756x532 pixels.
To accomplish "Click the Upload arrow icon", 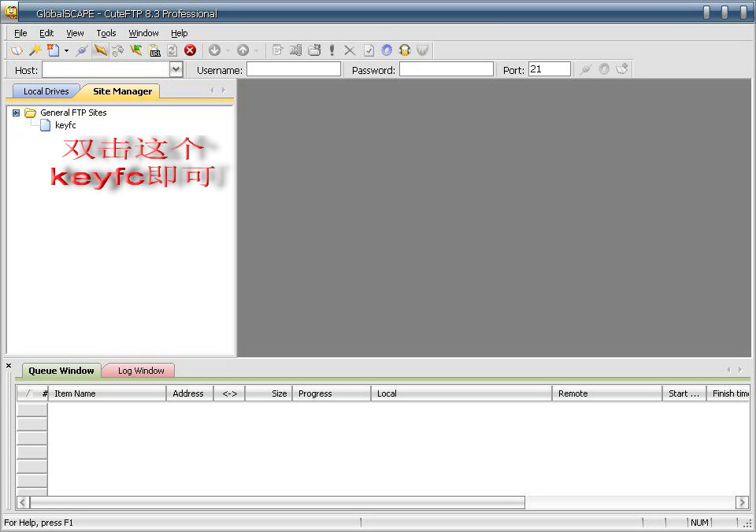I will (x=243, y=50).
